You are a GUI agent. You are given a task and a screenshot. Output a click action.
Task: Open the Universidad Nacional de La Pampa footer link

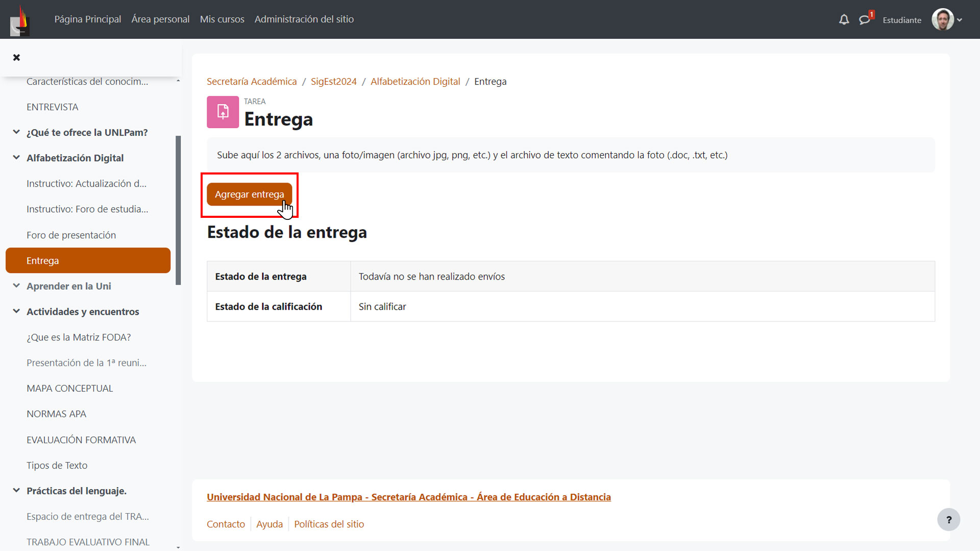(408, 497)
